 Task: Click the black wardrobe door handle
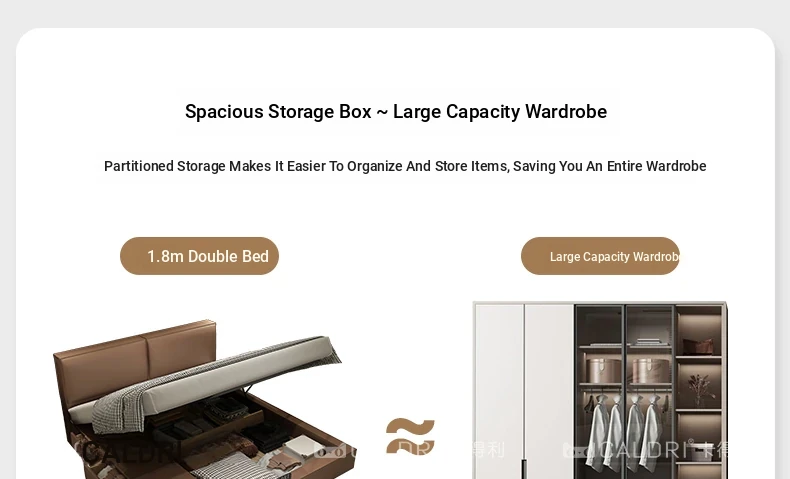pyautogui.click(x=524, y=469)
